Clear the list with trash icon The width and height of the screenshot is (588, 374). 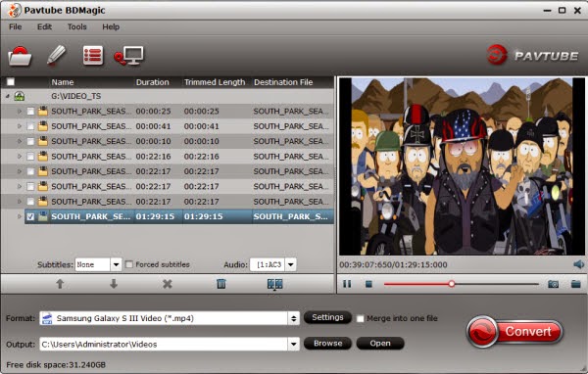coord(221,284)
